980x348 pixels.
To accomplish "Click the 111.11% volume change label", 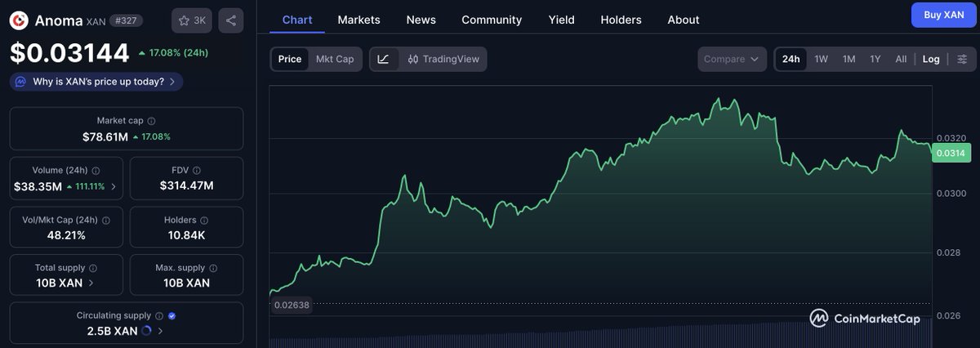I will pos(87,186).
